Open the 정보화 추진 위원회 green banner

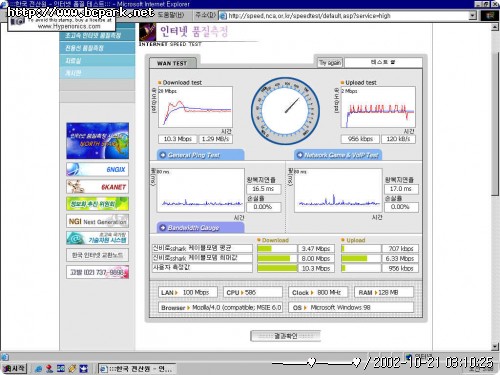(97, 204)
